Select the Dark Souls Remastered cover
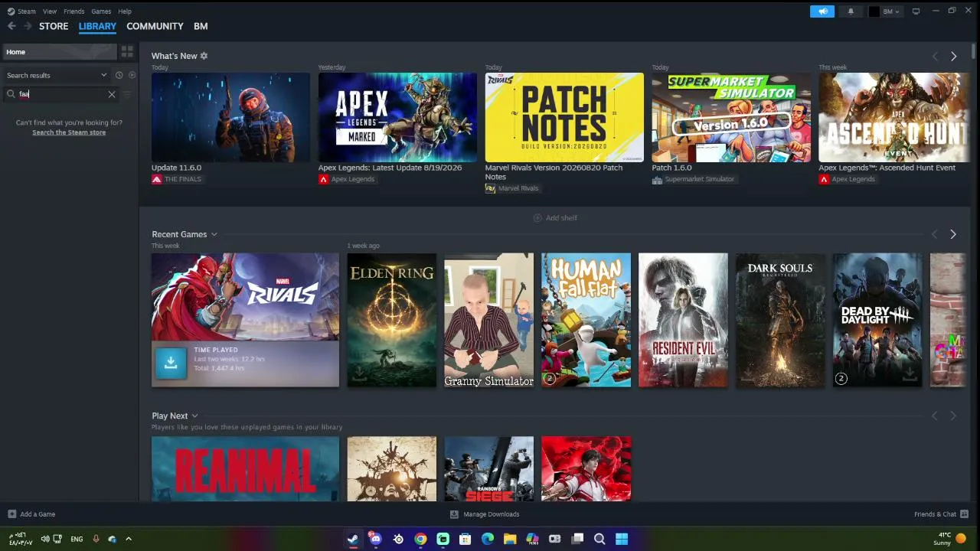Viewport: 980px width, 551px height. [781, 320]
